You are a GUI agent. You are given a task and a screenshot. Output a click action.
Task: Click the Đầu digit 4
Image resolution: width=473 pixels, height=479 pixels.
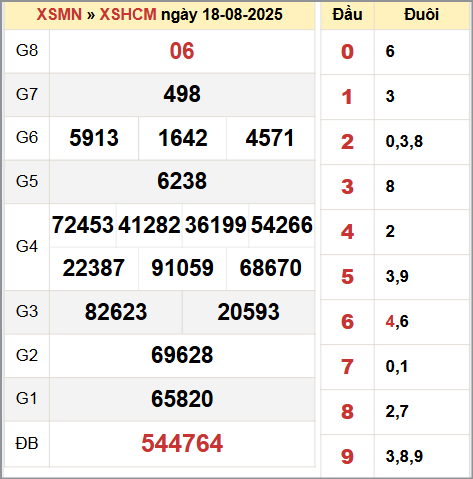point(347,232)
